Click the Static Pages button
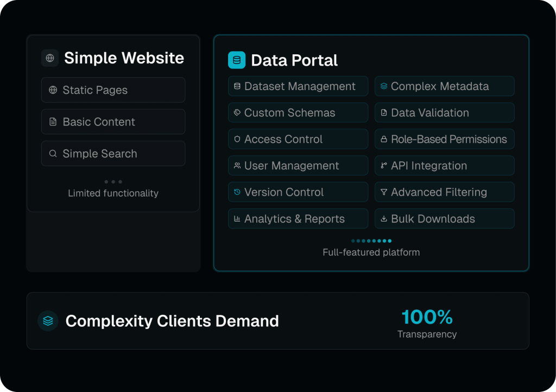The height and width of the screenshot is (392, 556). pyautogui.click(x=113, y=90)
